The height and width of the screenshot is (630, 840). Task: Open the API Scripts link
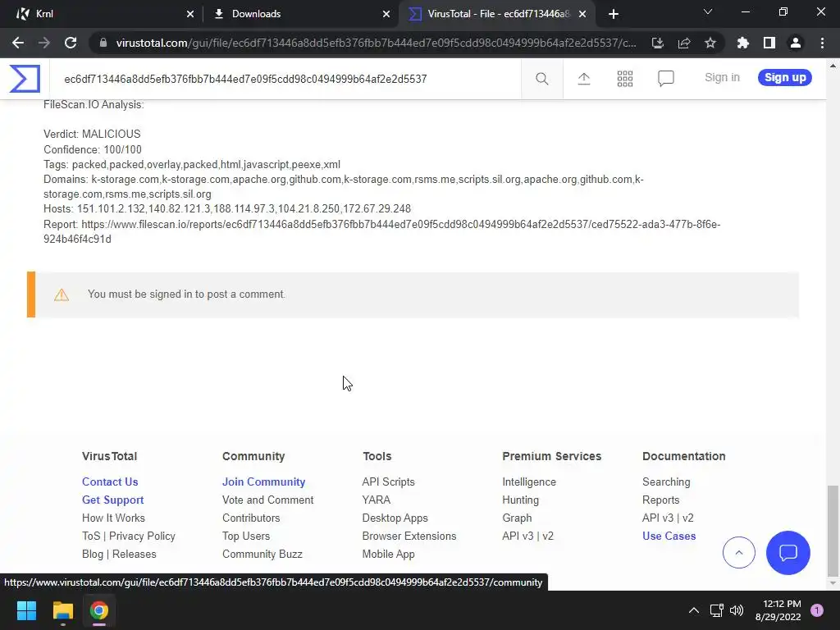click(x=388, y=482)
